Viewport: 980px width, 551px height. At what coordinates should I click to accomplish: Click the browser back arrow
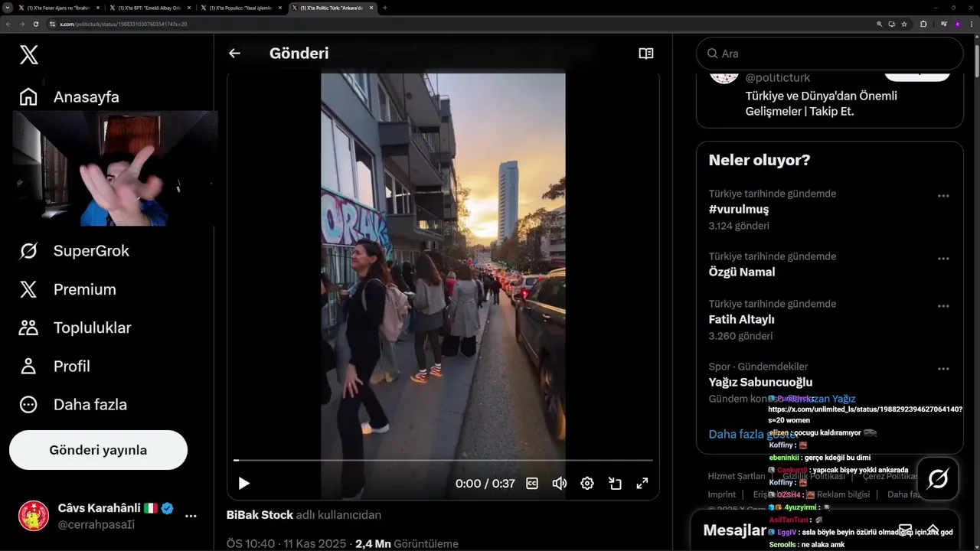tap(8, 24)
